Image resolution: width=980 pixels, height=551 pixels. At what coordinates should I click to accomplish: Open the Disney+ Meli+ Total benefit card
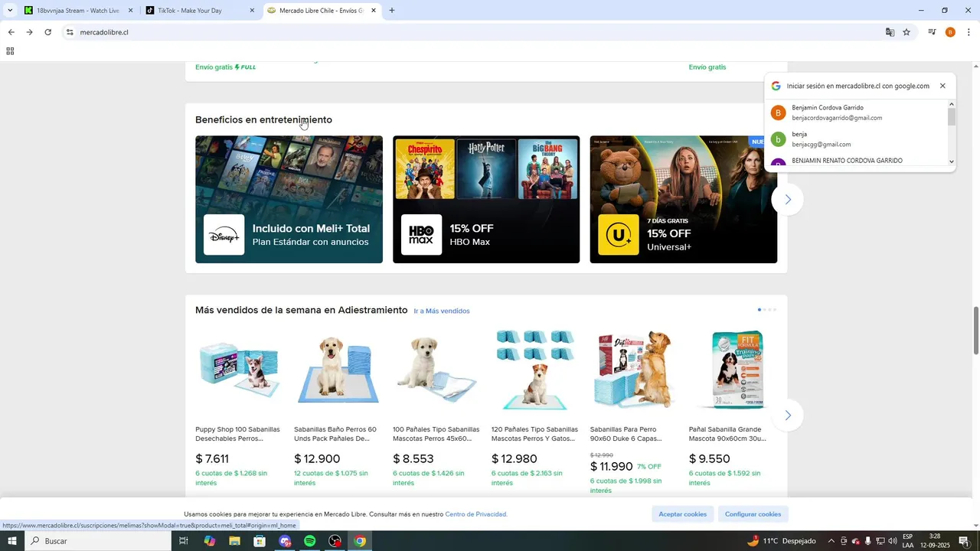289,200
